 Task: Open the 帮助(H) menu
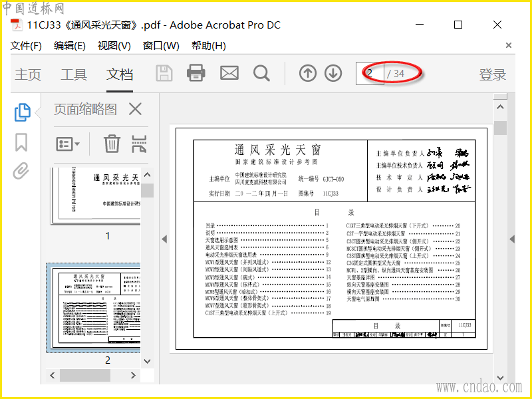click(x=209, y=45)
